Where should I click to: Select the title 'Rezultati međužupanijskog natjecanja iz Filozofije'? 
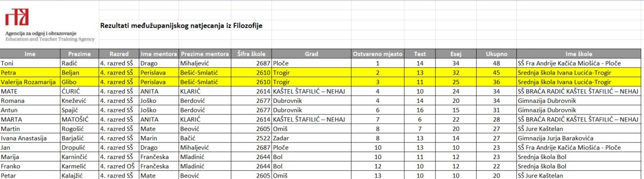pyautogui.click(x=181, y=25)
